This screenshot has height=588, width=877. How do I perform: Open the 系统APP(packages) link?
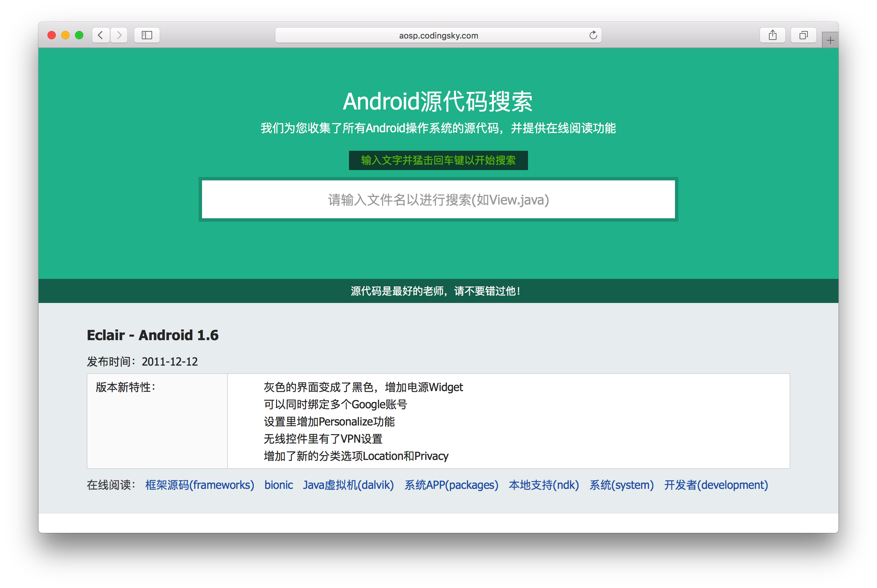(x=451, y=485)
